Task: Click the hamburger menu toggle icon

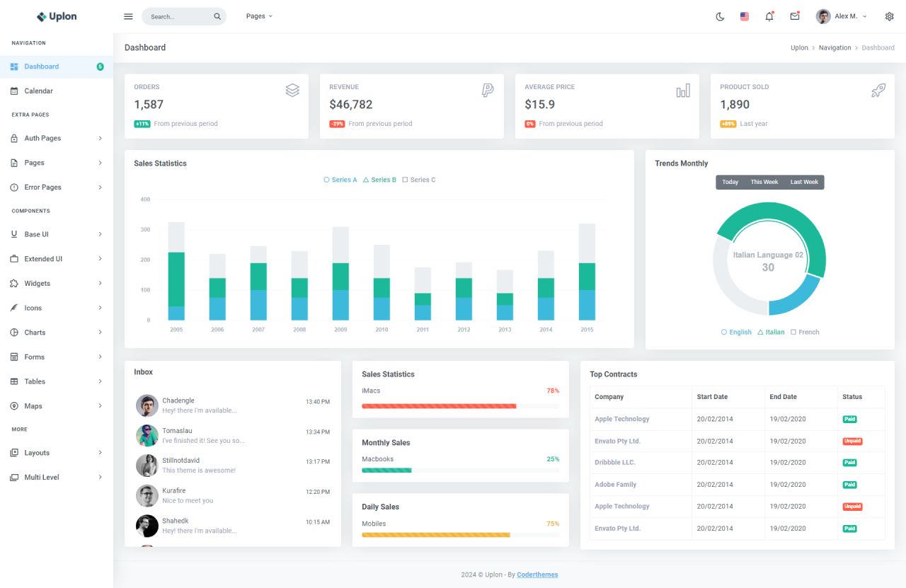Action: click(x=128, y=16)
